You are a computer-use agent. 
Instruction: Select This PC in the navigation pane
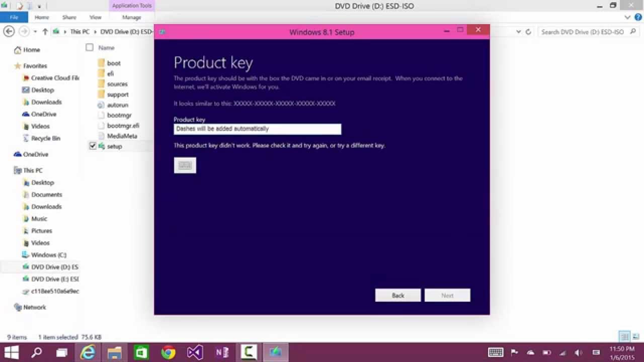[33, 170]
